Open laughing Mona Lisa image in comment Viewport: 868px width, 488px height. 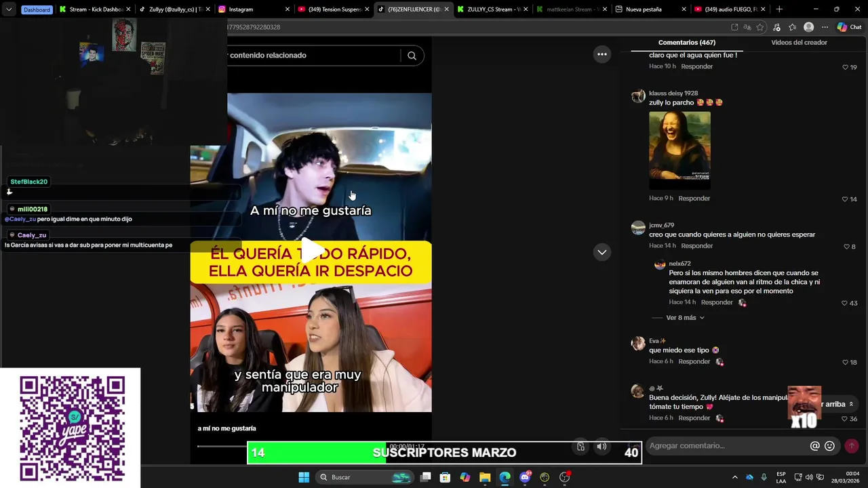pyautogui.click(x=679, y=150)
